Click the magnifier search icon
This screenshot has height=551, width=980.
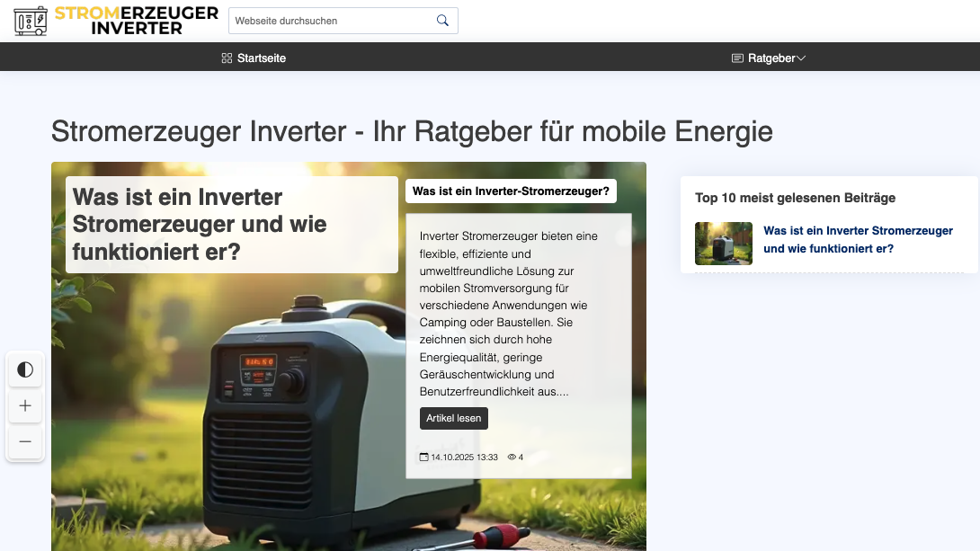[x=441, y=20]
